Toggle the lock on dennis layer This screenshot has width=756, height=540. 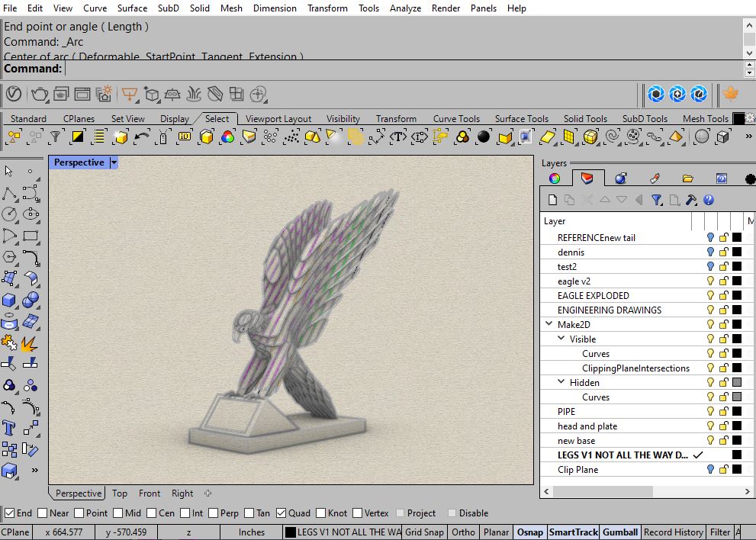tap(724, 252)
